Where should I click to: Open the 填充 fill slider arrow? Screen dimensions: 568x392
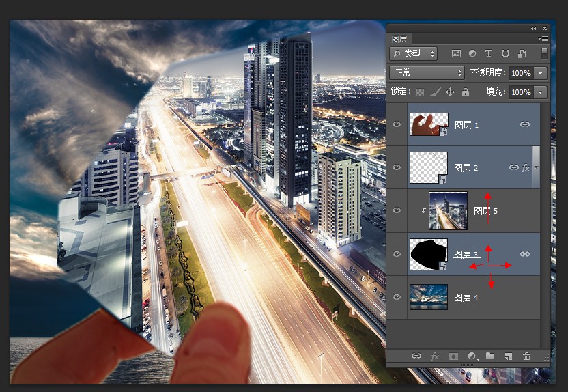(x=541, y=92)
